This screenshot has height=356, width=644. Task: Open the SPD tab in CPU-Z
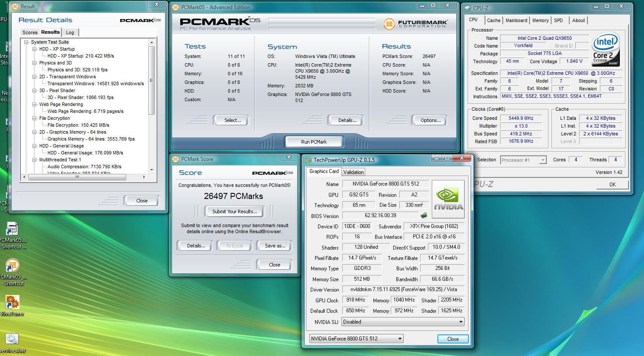click(558, 20)
